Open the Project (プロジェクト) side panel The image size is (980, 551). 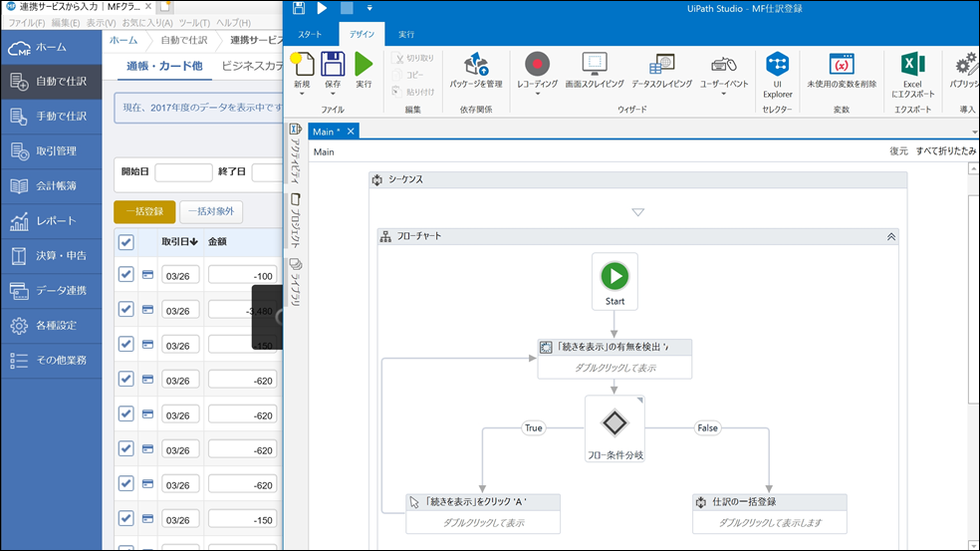coord(296,220)
